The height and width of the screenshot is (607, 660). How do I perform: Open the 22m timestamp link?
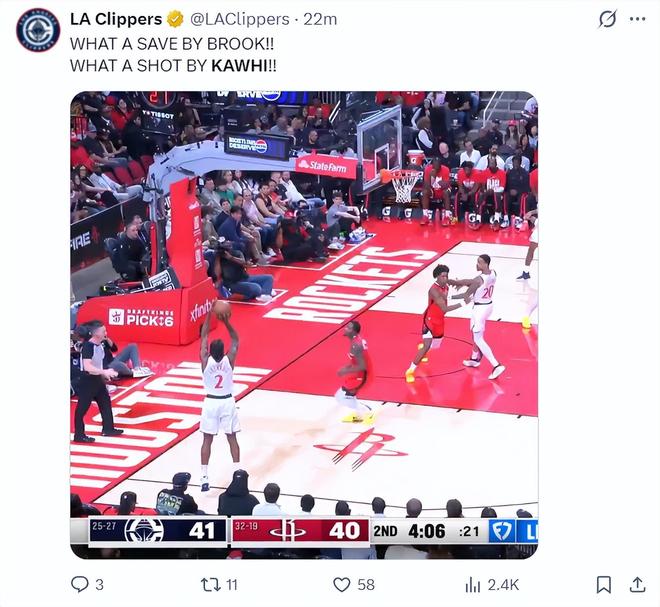point(320,19)
